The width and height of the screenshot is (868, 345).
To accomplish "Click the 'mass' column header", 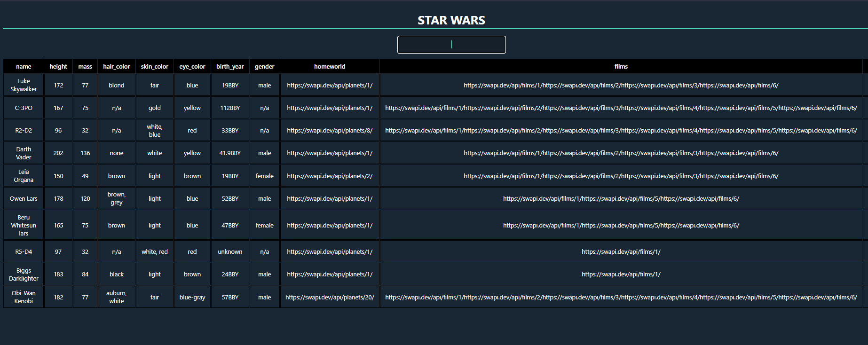I will coord(85,66).
